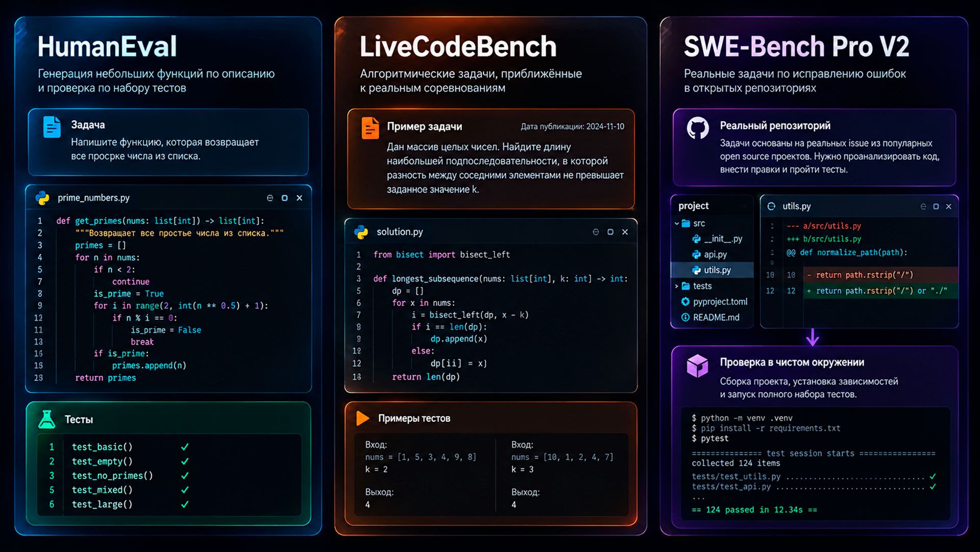This screenshot has width=980, height=552.
Task: Click the "124 passed in 12.34s" line
Action: point(754,510)
